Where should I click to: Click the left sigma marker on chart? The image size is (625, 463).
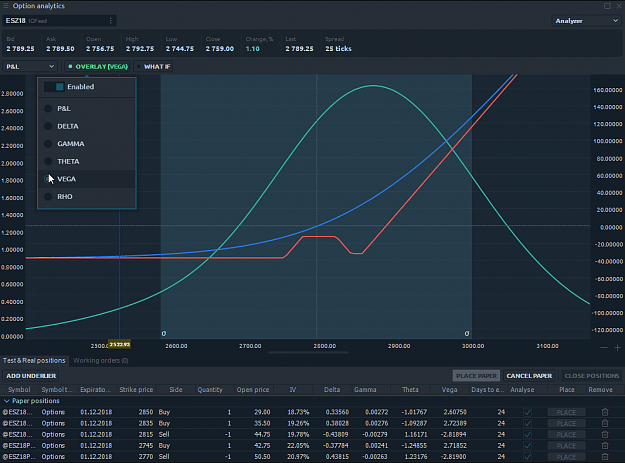164,334
